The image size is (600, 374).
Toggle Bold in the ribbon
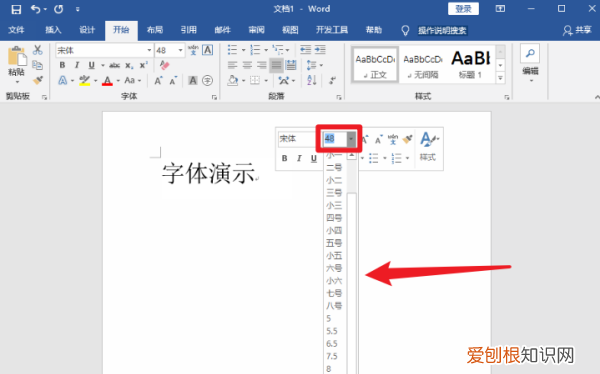click(x=62, y=65)
